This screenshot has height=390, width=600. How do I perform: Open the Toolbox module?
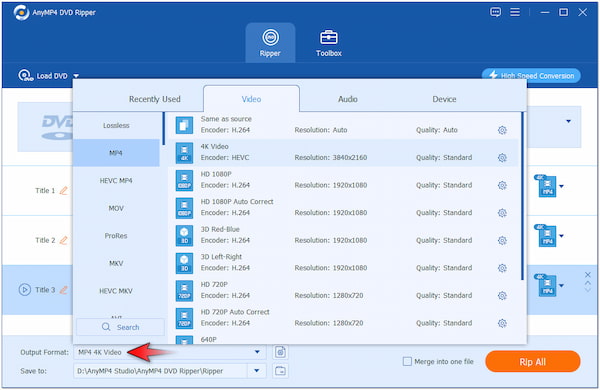[329, 42]
